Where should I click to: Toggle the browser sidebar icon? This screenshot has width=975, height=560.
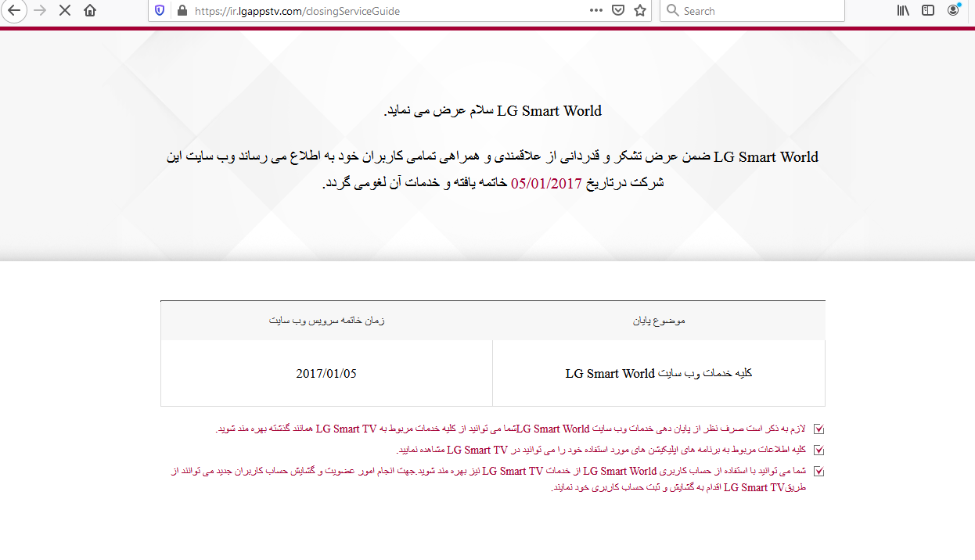[928, 10]
